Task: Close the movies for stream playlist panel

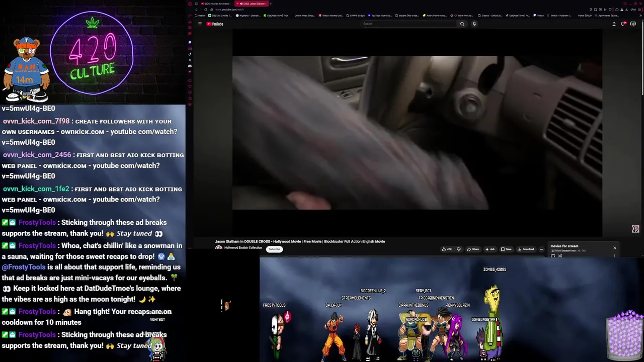Action: click(x=614, y=248)
